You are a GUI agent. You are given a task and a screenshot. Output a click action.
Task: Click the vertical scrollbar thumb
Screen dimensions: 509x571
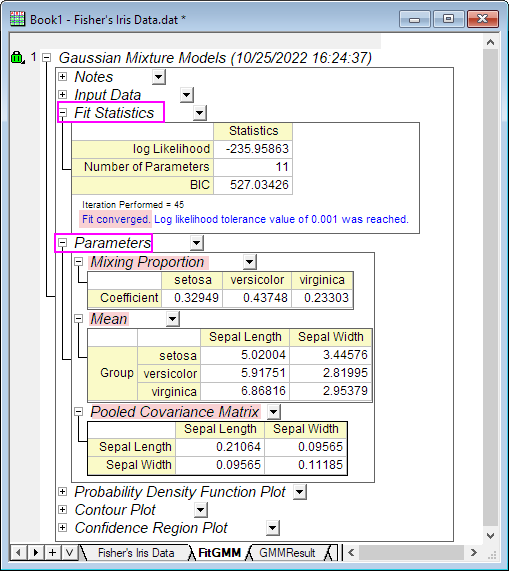(490, 288)
